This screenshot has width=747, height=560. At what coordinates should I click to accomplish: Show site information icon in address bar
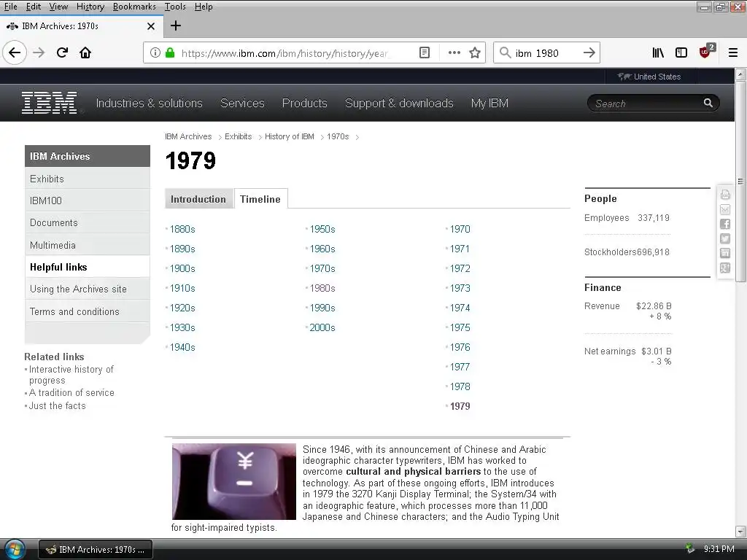(155, 52)
